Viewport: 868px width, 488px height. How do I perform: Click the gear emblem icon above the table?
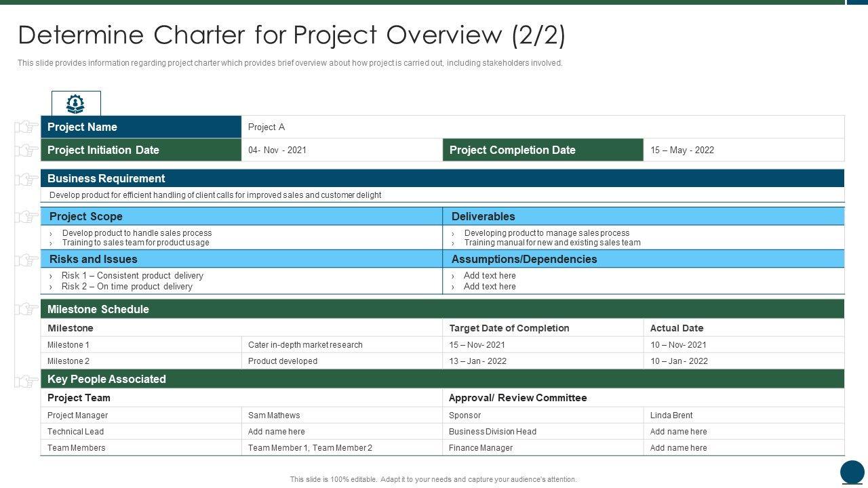pos(76,104)
